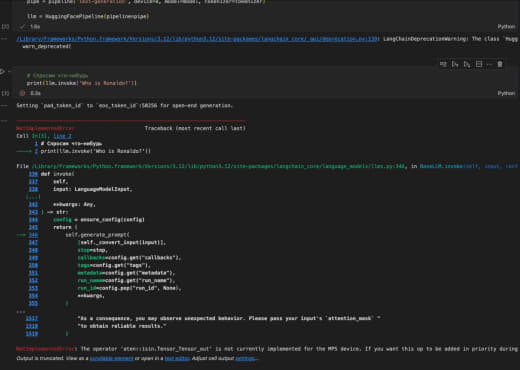
Task: Click Run by Line icon in cell toolbar
Action: coord(443,64)
